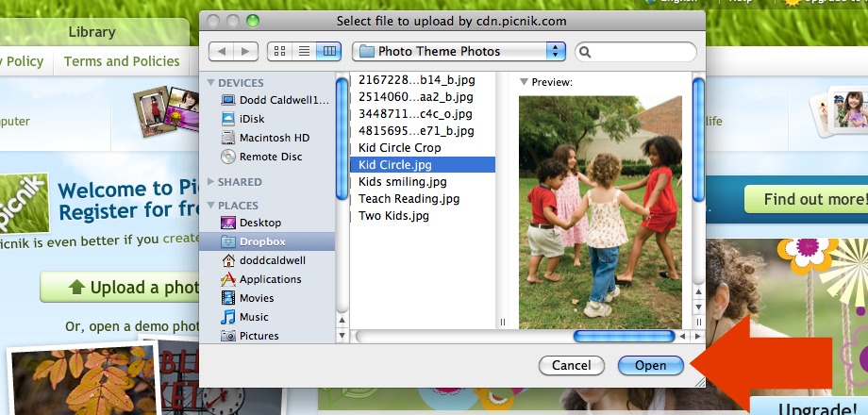Select file 2167228...b14_b.jpg

pos(416,80)
